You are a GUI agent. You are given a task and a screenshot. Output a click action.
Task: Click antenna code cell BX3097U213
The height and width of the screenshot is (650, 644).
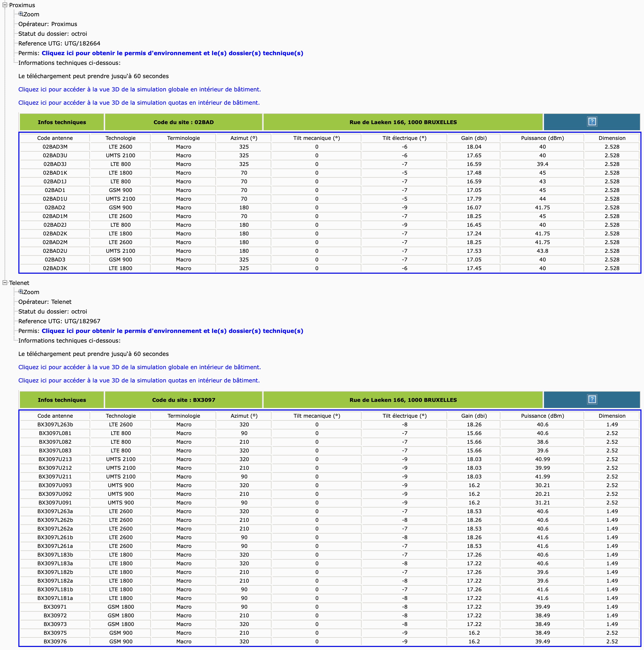coord(55,459)
